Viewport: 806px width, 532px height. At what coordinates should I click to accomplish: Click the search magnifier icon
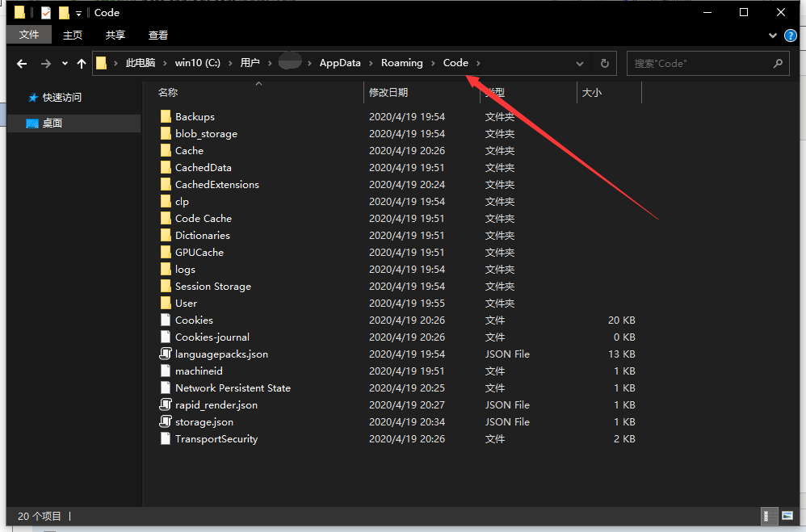(x=778, y=64)
